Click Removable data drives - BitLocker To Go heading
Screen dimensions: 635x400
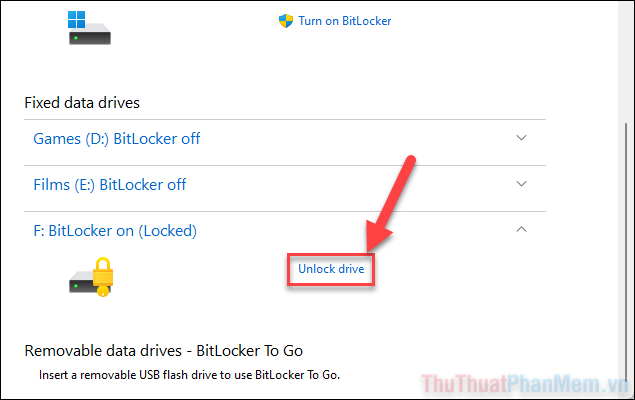(x=164, y=351)
